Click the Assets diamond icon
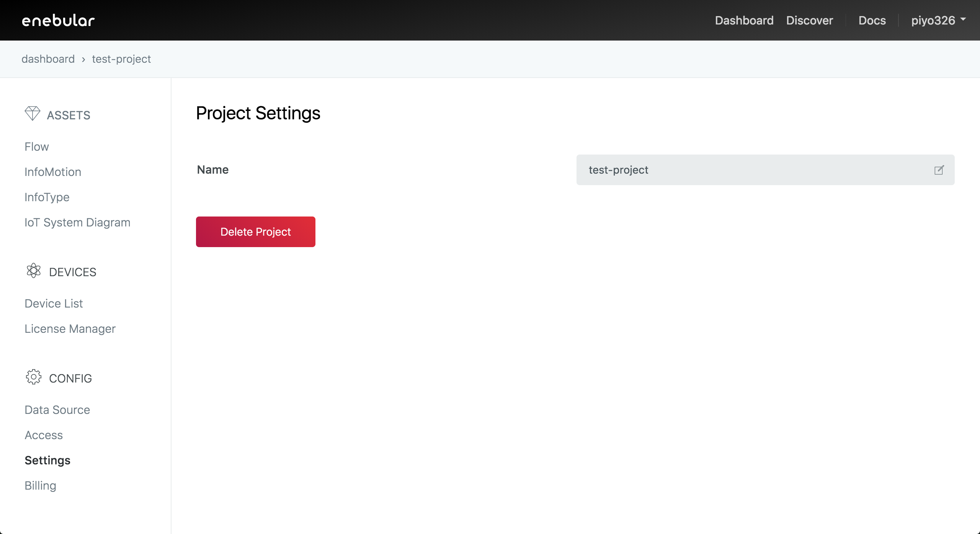 click(x=32, y=114)
